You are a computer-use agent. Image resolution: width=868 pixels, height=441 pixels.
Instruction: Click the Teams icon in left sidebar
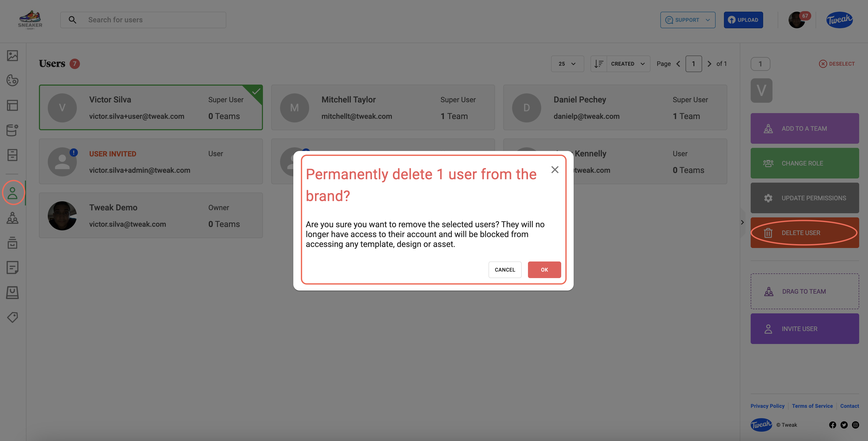[x=12, y=218]
